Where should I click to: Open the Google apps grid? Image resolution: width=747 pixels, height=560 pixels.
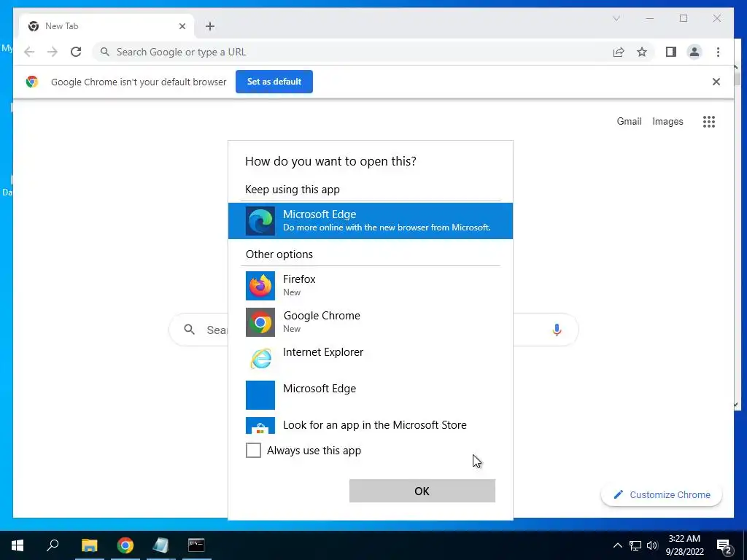click(709, 122)
